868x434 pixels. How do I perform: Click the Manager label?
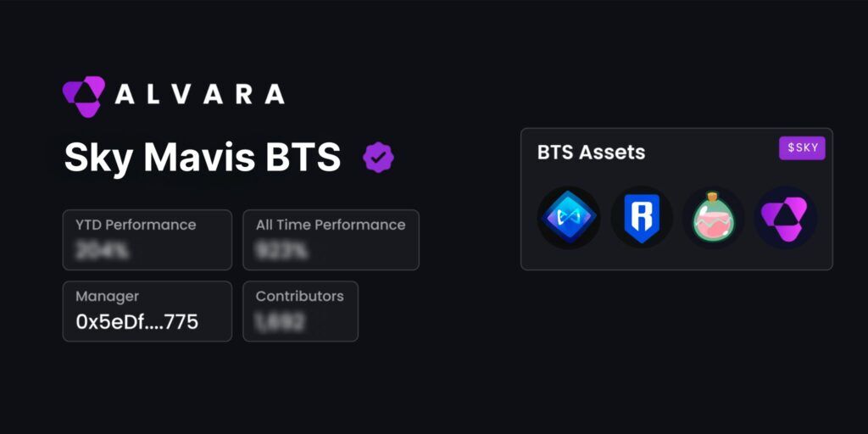(x=107, y=297)
